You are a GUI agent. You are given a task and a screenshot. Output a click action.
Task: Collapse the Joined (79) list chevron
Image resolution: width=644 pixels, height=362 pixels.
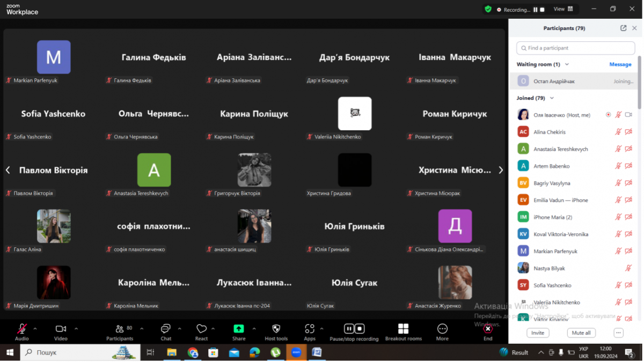552,98
